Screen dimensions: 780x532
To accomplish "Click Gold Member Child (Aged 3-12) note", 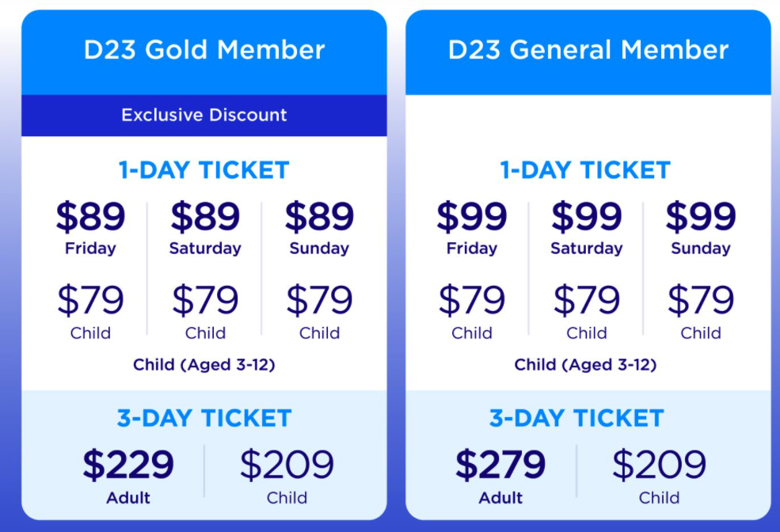I will click(x=204, y=365).
